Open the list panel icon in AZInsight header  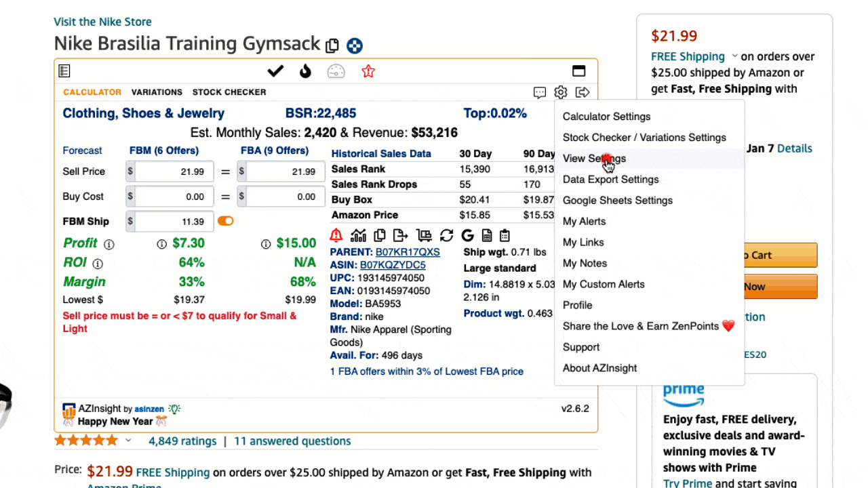tap(64, 71)
